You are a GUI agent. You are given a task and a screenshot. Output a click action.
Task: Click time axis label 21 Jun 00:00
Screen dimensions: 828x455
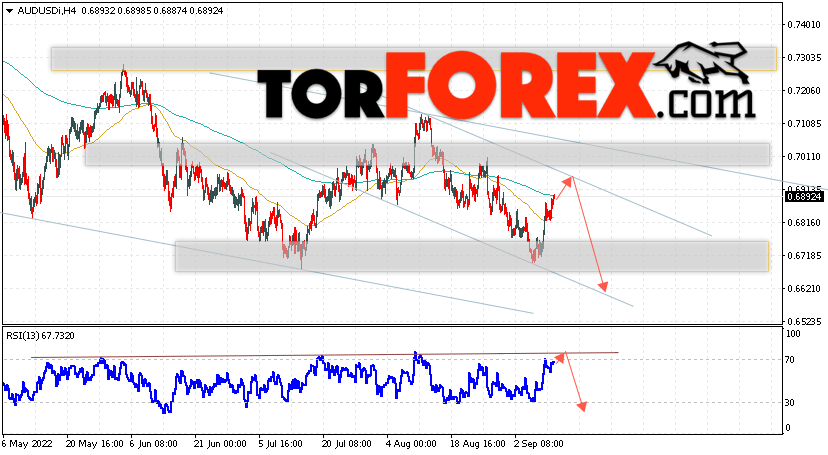[219, 444]
